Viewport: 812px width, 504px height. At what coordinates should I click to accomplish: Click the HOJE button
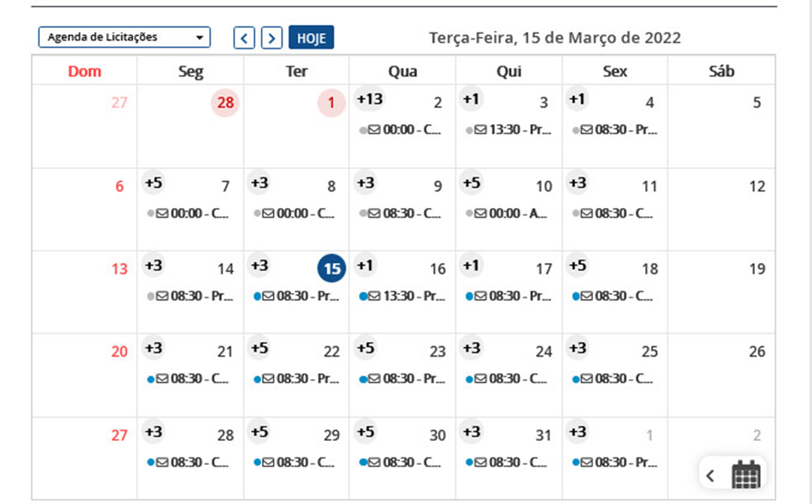[311, 38]
